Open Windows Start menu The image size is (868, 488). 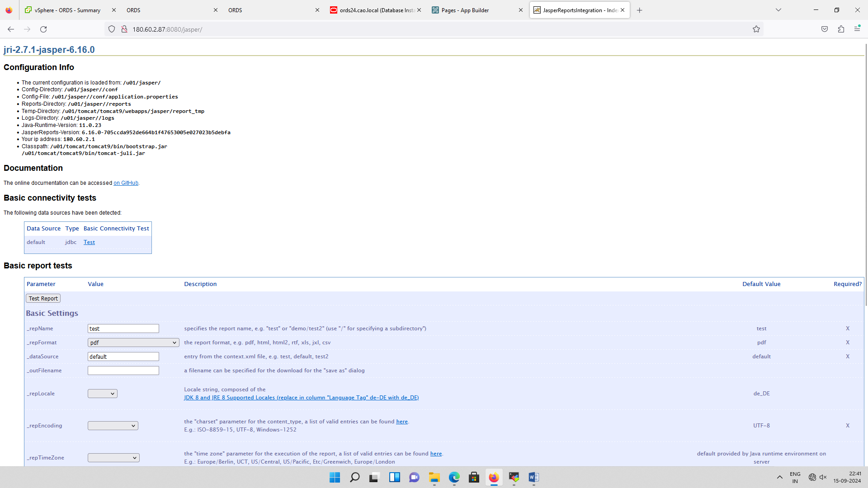click(335, 477)
